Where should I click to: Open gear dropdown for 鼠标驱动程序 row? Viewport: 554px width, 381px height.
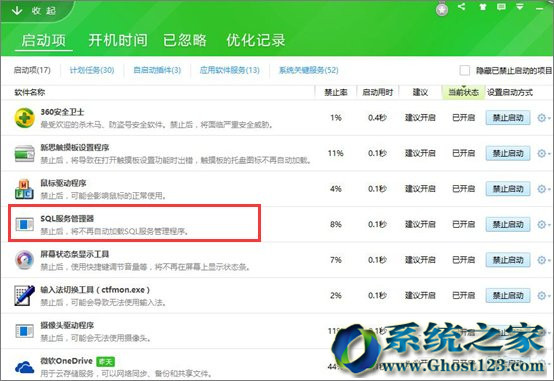click(x=543, y=189)
